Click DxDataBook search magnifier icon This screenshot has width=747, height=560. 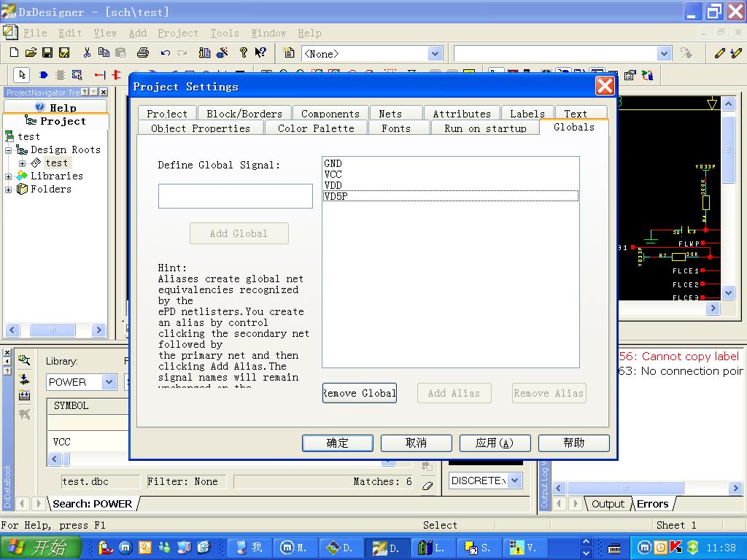(24, 360)
